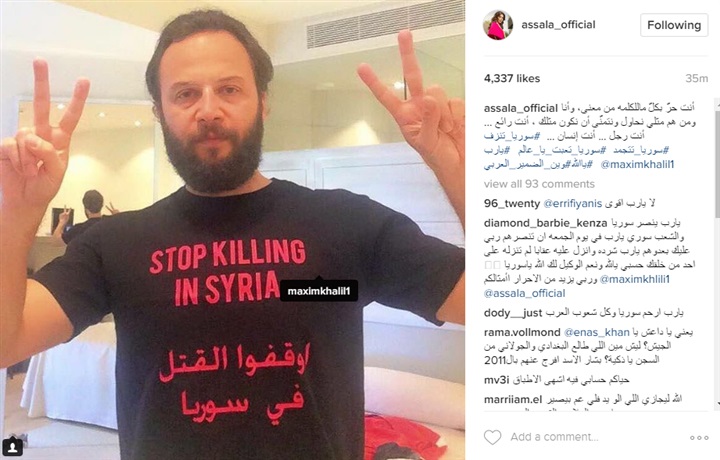Open @enas_khan mention in comment
This screenshot has width=720, height=460.
[x=596, y=332]
